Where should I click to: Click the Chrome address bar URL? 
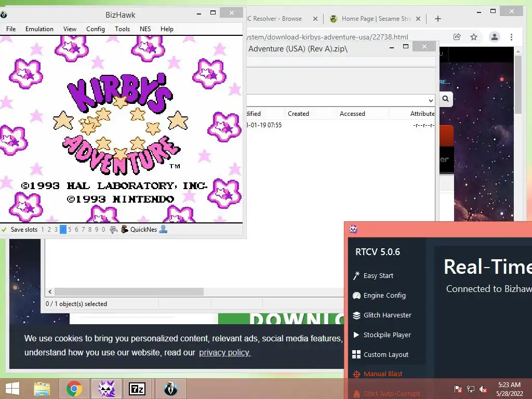[327, 37]
